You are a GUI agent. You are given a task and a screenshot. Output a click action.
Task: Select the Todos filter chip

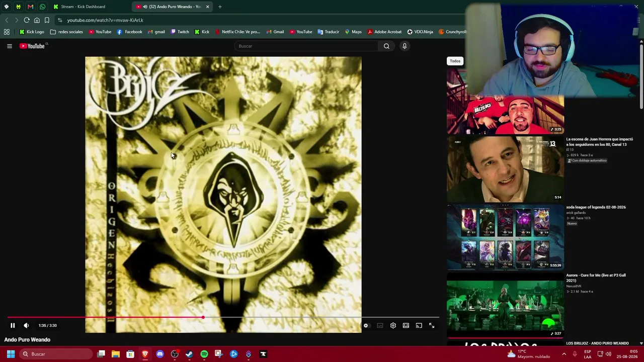(x=455, y=61)
